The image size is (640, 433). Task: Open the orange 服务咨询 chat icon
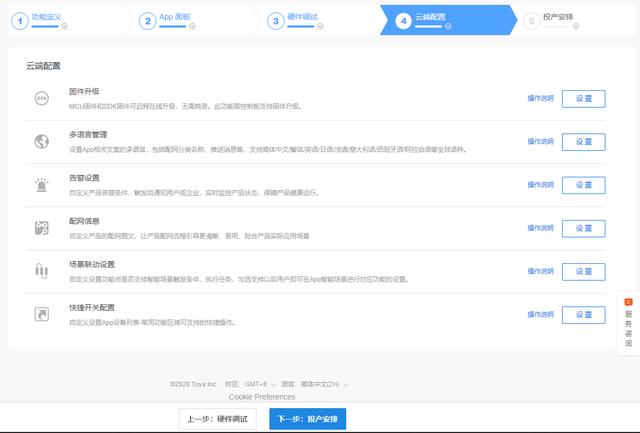coord(629,302)
